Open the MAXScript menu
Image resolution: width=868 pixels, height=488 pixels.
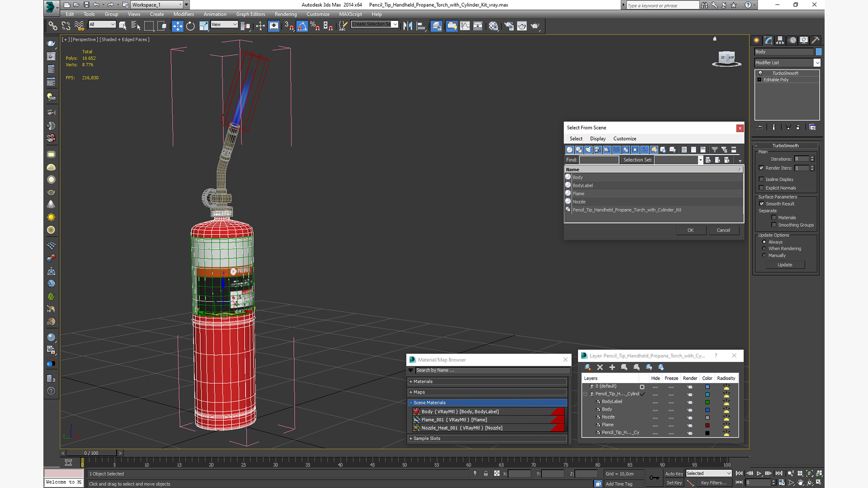350,14
